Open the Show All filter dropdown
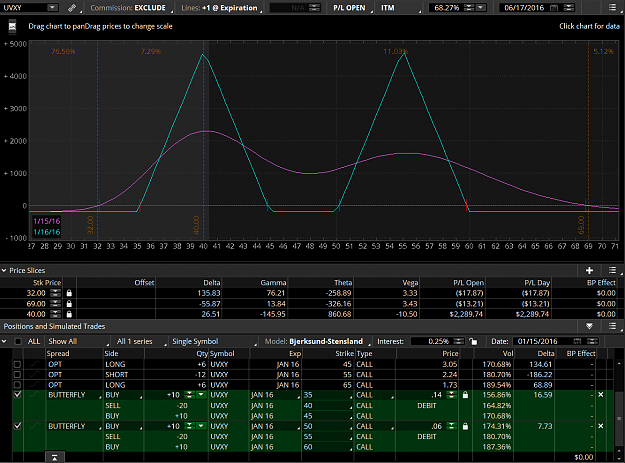The height and width of the screenshot is (463, 625). click(78, 341)
